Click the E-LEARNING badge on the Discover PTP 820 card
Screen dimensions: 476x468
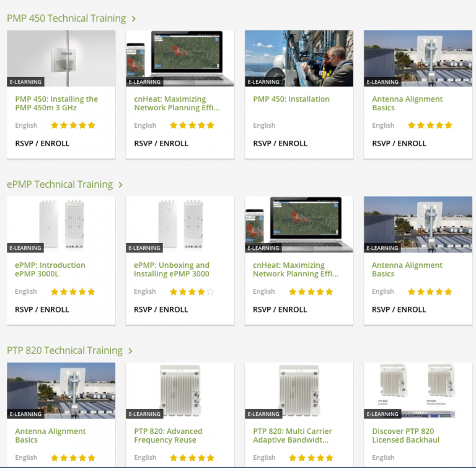point(382,414)
